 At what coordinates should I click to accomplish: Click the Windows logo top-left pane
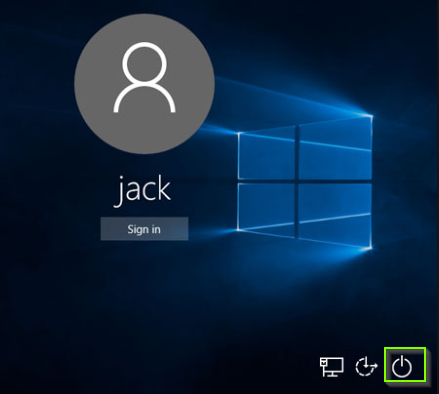coord(267,153)
